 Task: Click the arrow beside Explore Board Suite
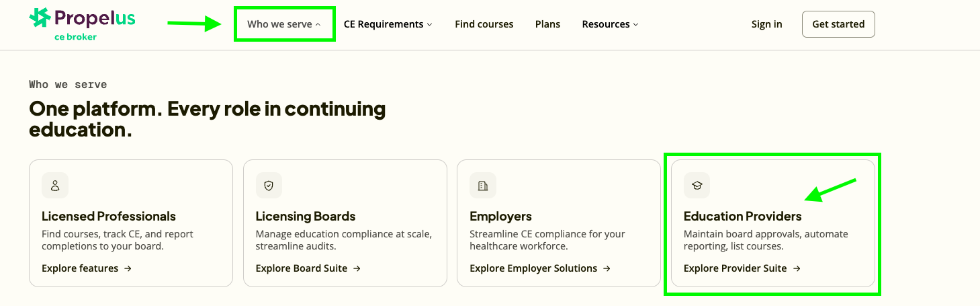point(357,268)
